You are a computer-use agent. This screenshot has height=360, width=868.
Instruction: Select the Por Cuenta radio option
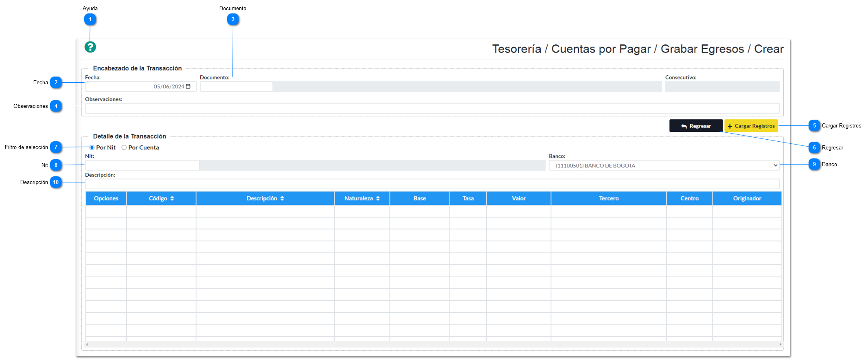pos(124,147)
